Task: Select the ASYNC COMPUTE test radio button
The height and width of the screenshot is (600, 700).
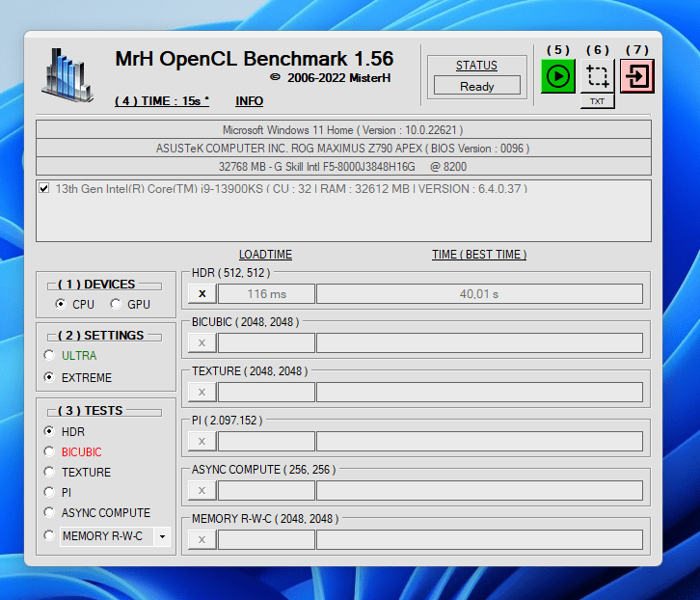Action: [49, 512]
